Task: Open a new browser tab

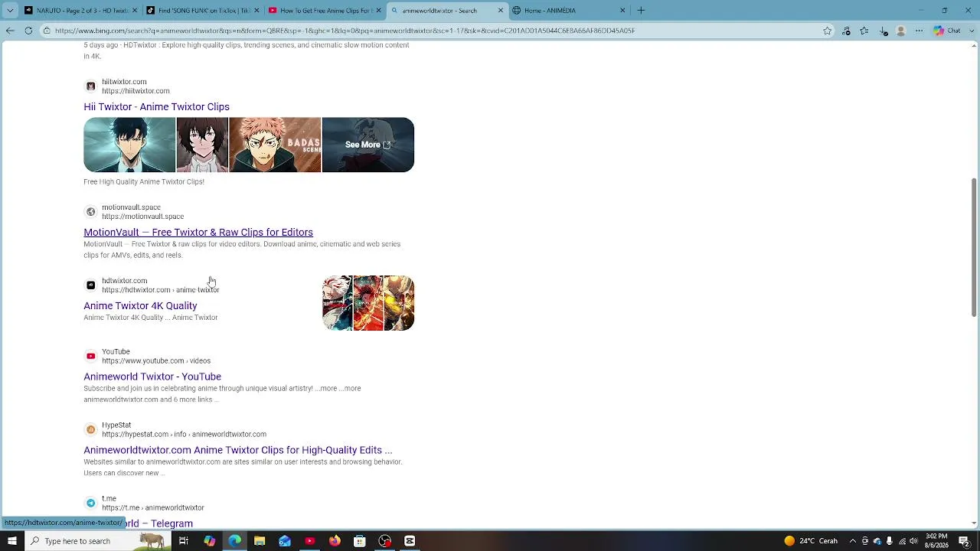Action: coord(641,11)
